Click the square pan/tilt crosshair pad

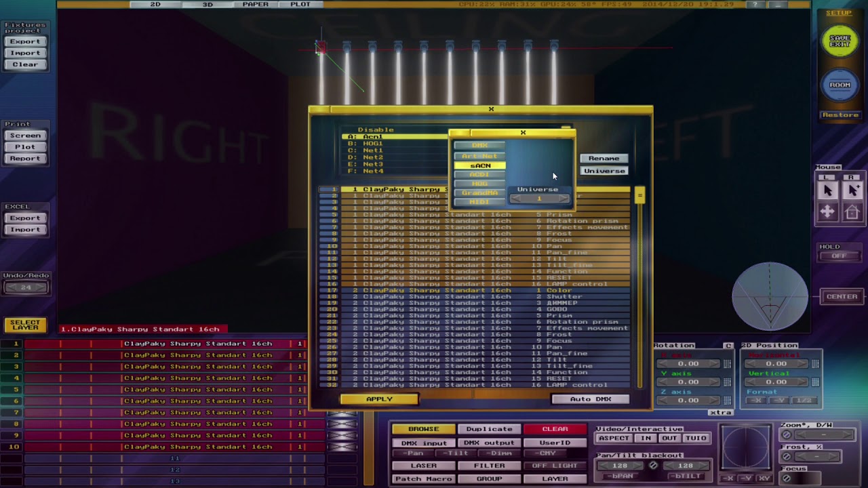(745, 446)
